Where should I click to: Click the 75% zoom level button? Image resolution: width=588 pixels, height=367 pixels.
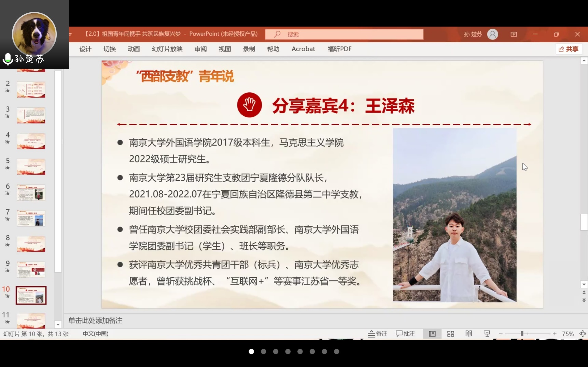(x=568, y=334)
